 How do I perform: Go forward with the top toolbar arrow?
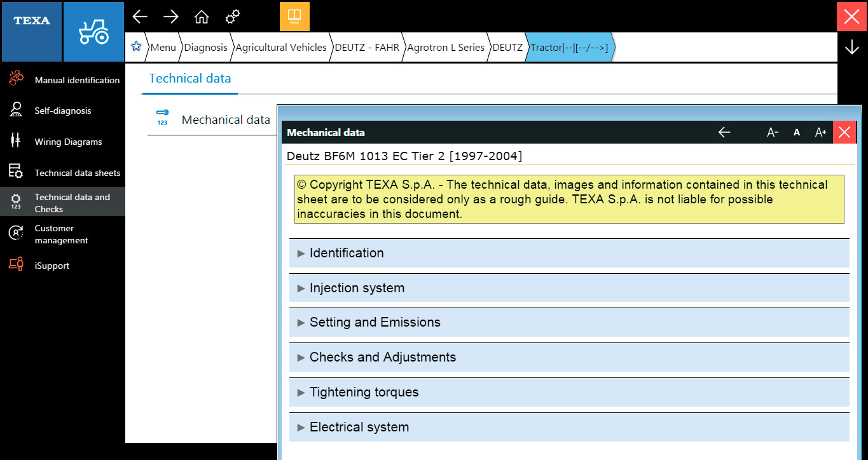tap(171, 17)
